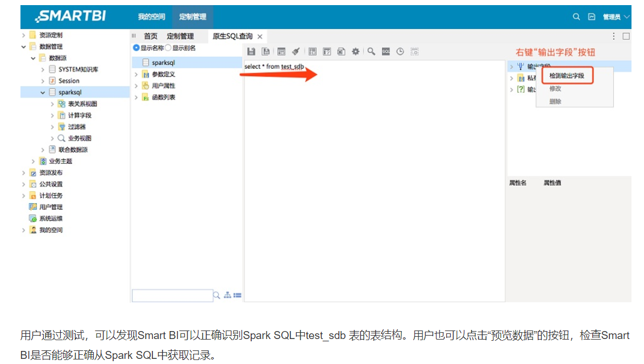Open 用户管理 in the tree
The width and height of the screenshot is (644, 364).
(x=51, y=207)
